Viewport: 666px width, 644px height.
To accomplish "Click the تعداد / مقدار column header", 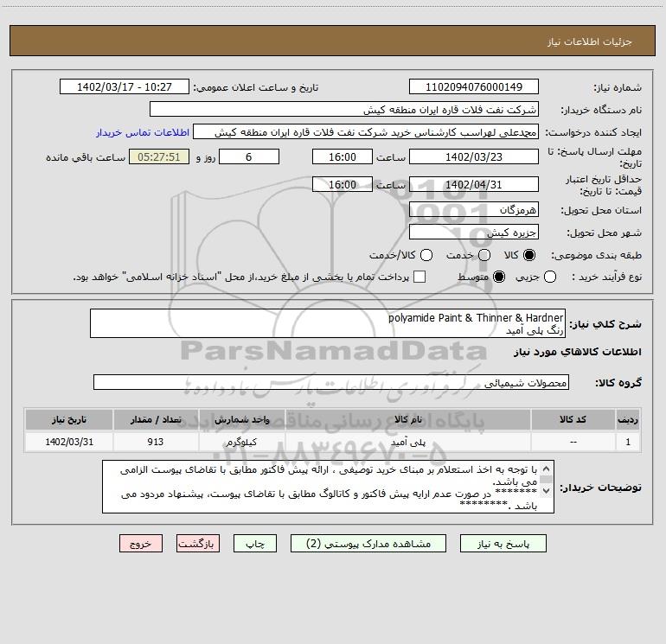I will (156, 420).
